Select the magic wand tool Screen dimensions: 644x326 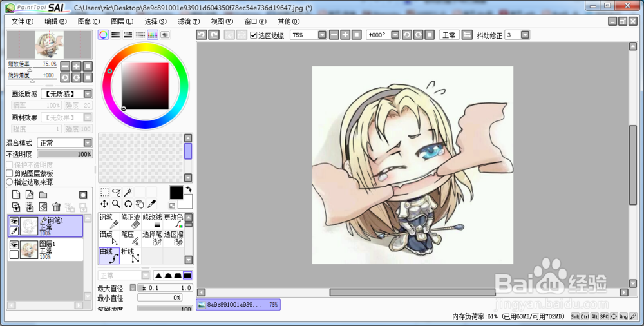coord(128,193)
